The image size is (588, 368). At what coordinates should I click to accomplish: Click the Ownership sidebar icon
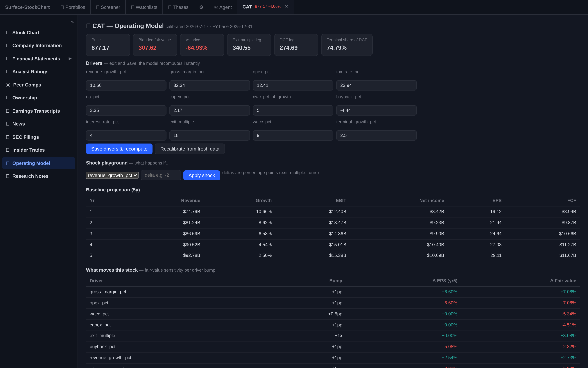[x=8, y=98]
